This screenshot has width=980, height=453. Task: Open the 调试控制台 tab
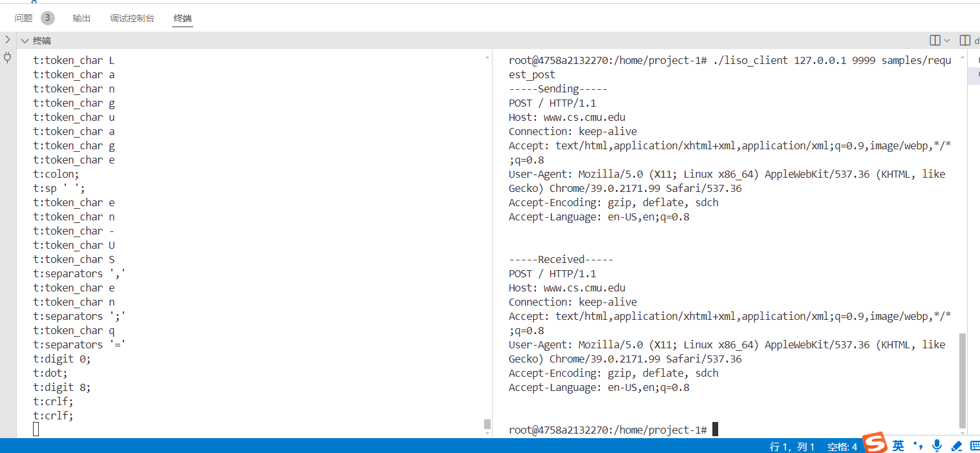pyautogui.click(x=132, y=18)
